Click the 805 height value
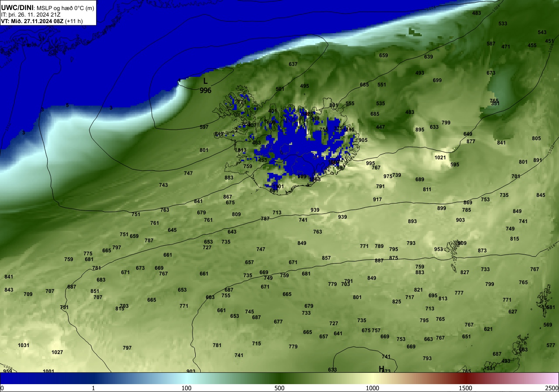 point(536,138)
